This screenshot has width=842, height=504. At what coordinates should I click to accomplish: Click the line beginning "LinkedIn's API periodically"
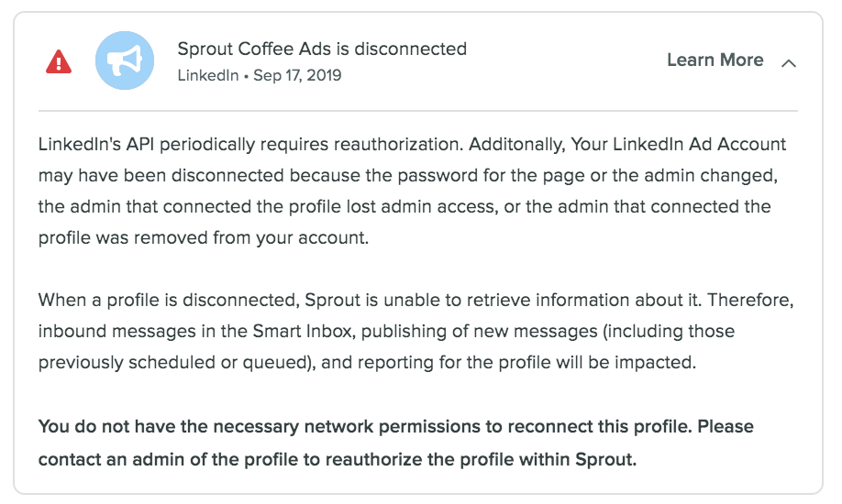coord(412,145)
